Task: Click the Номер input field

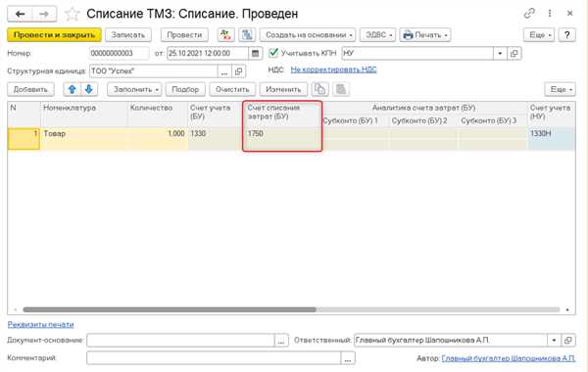Action: (119, 53)
